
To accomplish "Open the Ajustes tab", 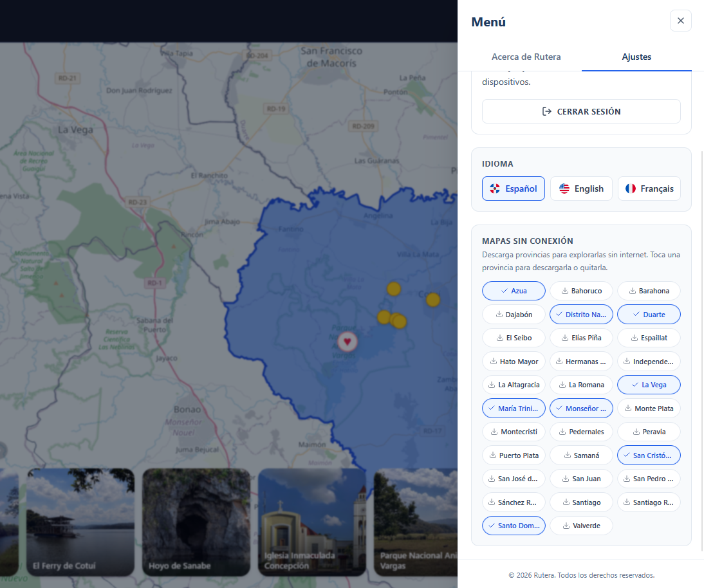I will tap(636, 57).
